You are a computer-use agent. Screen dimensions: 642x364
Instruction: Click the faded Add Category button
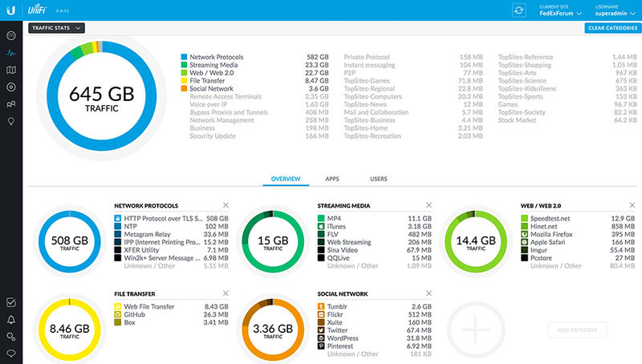pyautogui.click(x=577, y=330)
